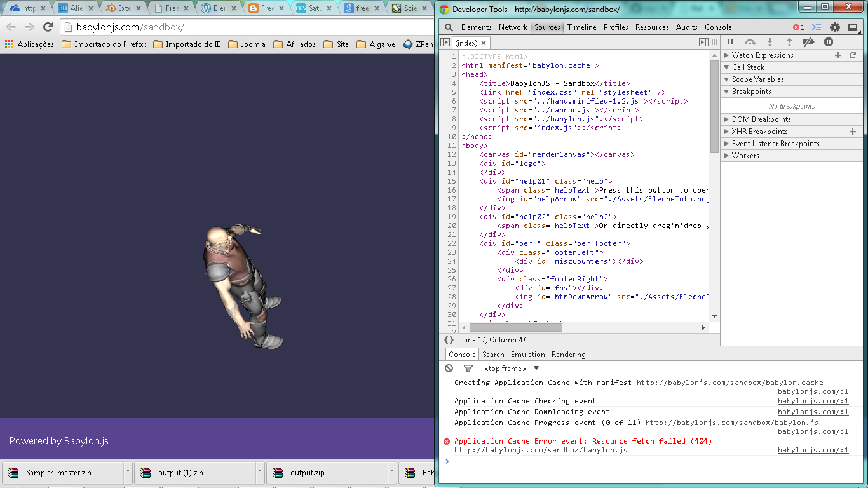868x488 pixels.
Task: Open the top frame context dropdown
Action: [x=512, y=369]
